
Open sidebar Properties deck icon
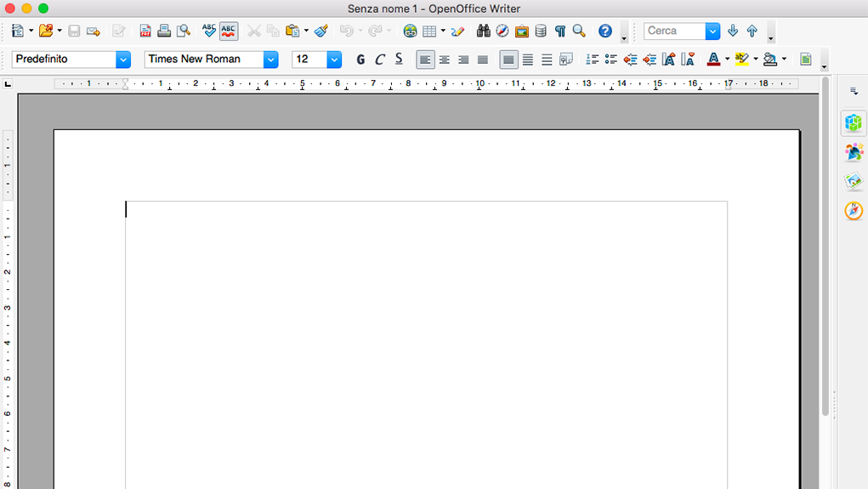[x=854, y=123]
